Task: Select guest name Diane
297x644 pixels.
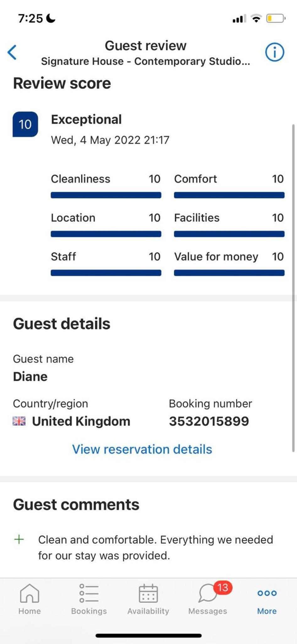Action: (30, 376)
